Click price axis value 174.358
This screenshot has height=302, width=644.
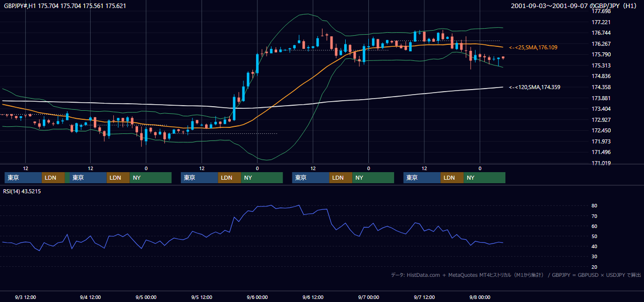pos(601,87)
